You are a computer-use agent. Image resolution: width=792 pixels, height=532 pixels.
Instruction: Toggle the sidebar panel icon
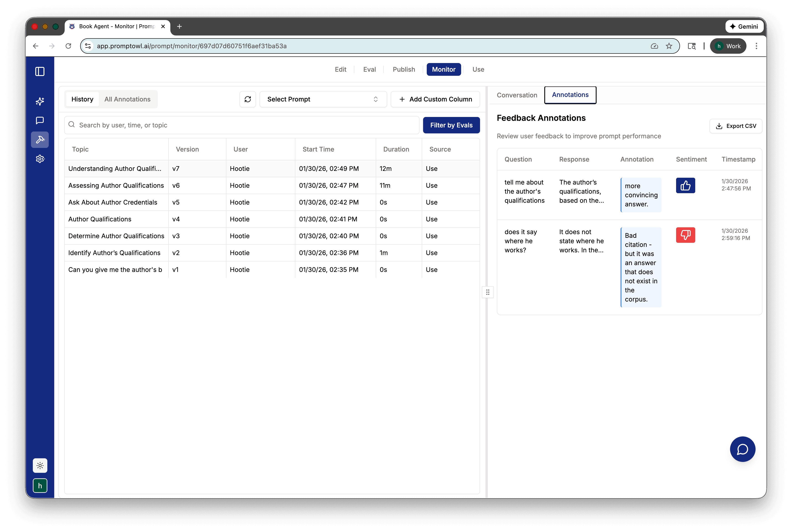[x=40, y=72]
